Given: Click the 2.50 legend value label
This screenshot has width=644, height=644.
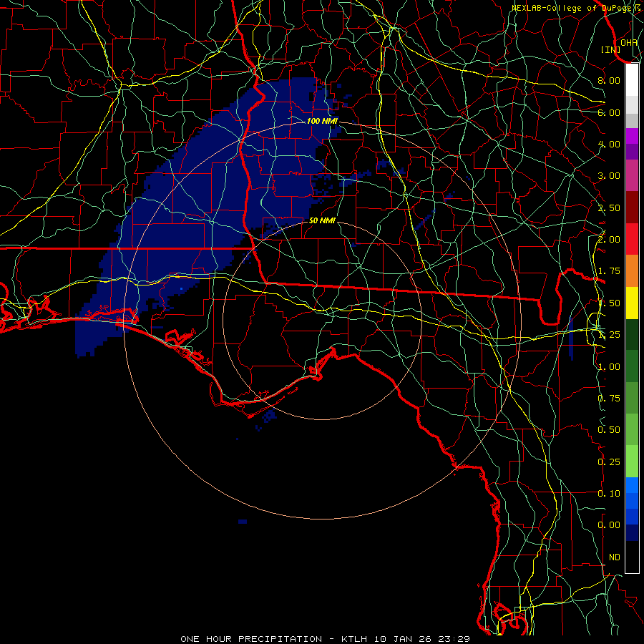Looking at the screenshot, I should coord(609,208).
